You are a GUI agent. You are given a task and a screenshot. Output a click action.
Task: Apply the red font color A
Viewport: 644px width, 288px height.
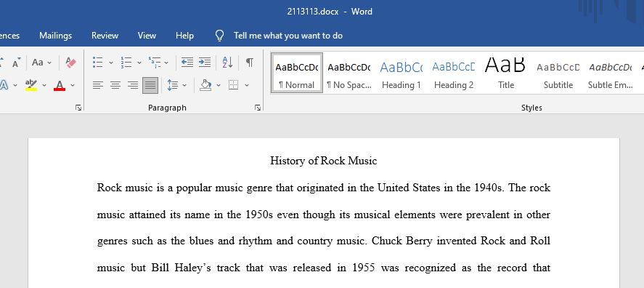60,85
